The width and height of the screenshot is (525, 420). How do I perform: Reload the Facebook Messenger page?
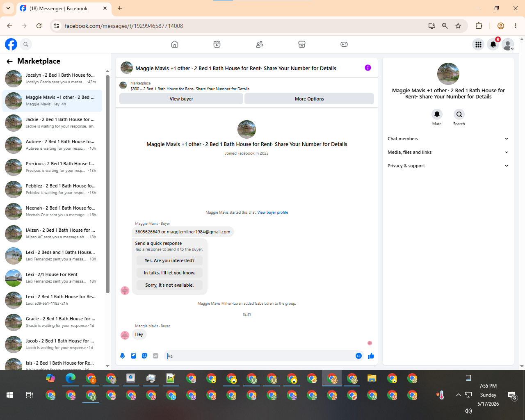coord(39,26)
